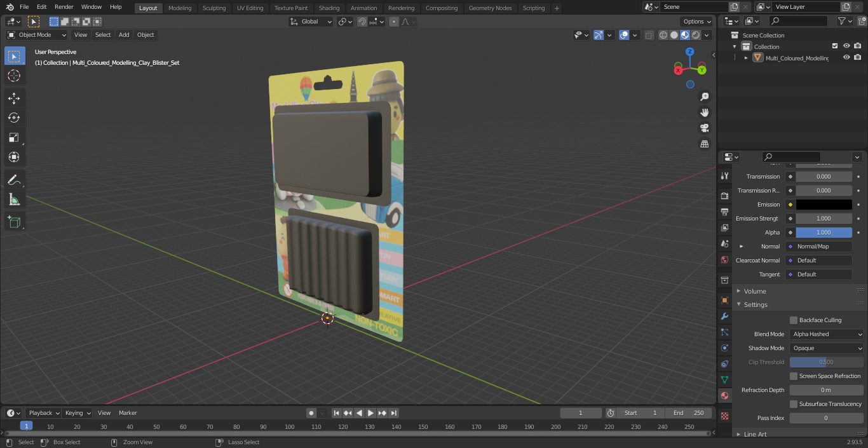Image resolution: width=868 pixels, height=448 pixels.
Task: Open the Playback dropdown
Action: pyautogui.click(x=43, y=413)
